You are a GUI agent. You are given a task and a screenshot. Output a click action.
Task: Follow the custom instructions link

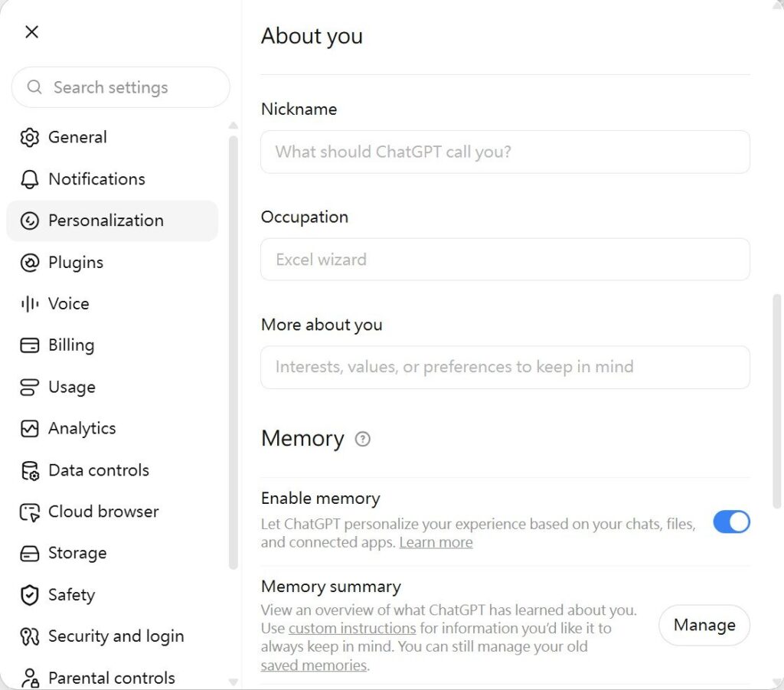click(352, 629)
